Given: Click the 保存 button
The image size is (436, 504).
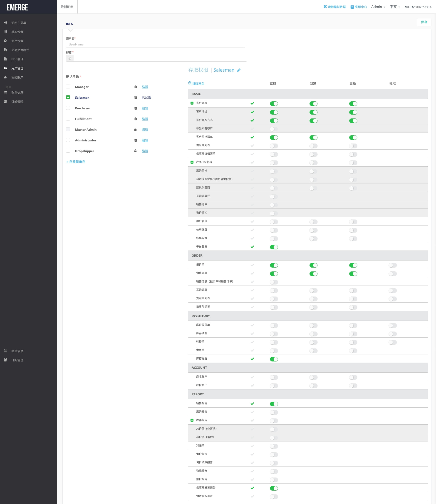Looking at the screenshot, I should point(424,22).
